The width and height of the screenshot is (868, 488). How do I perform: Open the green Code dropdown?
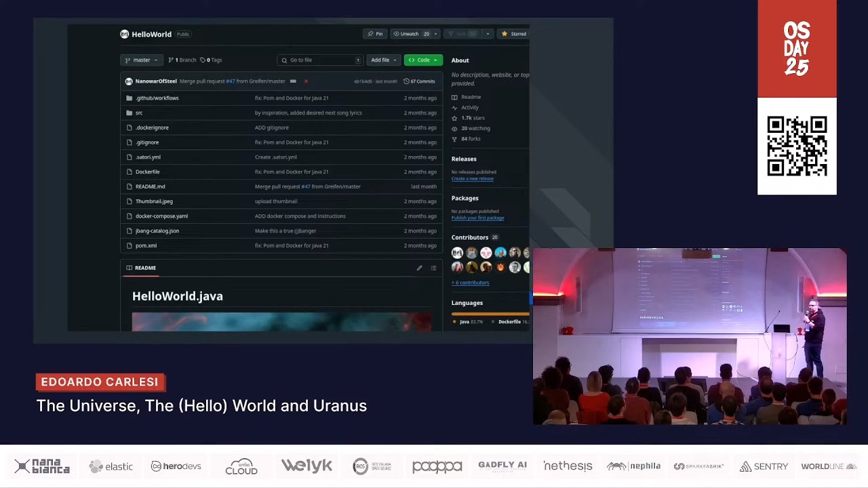[x=423, y=60]
